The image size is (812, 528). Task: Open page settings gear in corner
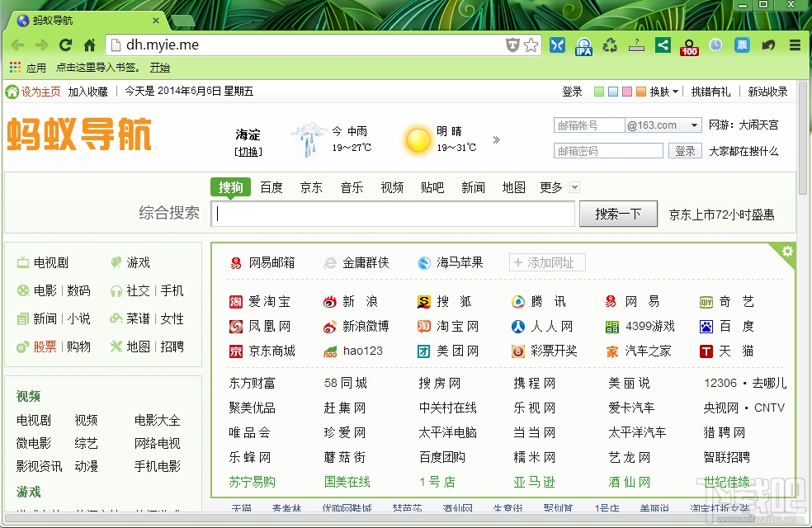click(x=787, y=251)
